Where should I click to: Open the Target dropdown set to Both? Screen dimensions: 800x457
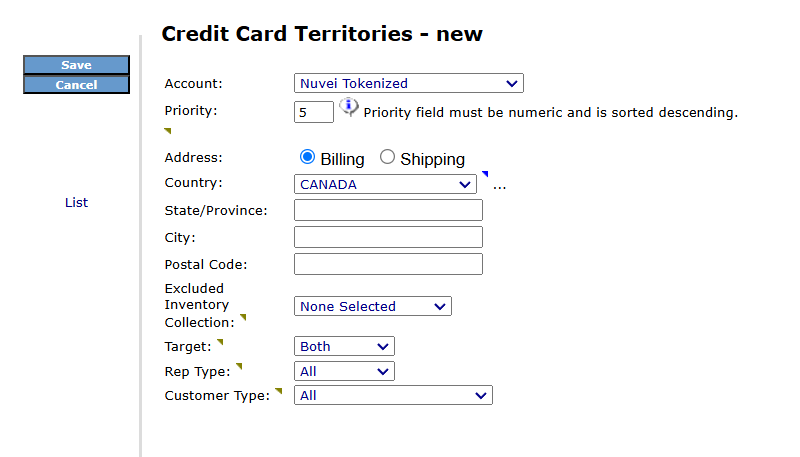pos(344,347)
